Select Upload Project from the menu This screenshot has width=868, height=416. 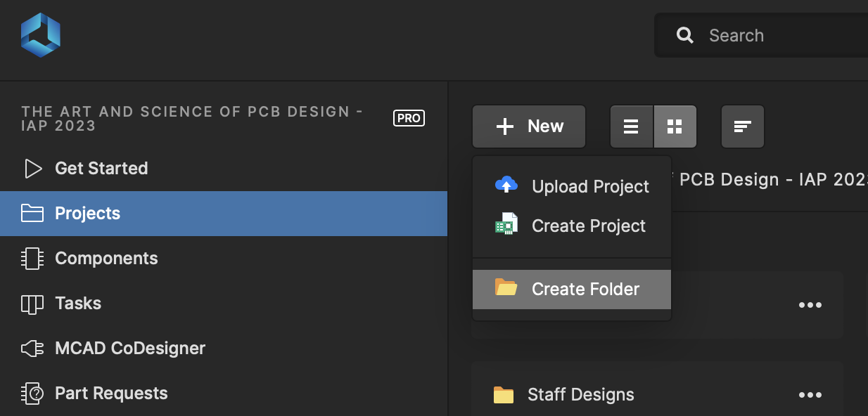pos(572,186)
